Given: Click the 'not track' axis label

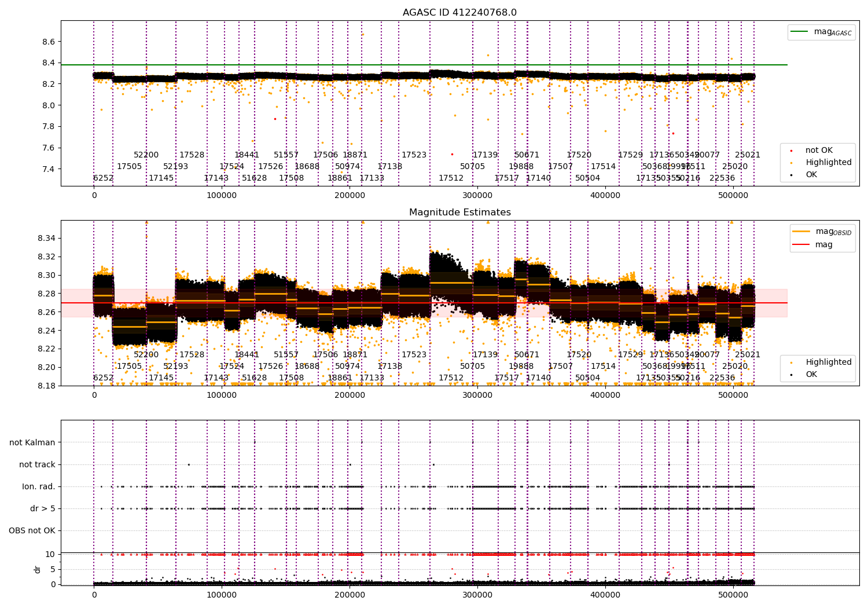Looking at the screenshot, I should coord(37,464).
